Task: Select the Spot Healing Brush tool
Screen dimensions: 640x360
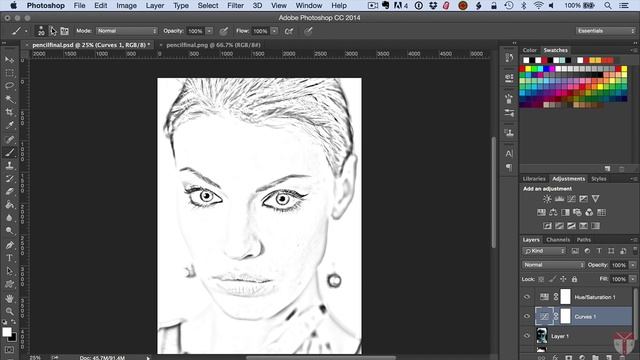Action: click(9, 139)
